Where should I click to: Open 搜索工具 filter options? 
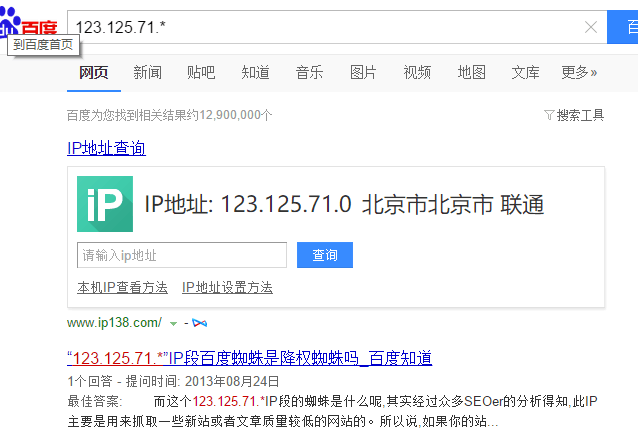580,116
